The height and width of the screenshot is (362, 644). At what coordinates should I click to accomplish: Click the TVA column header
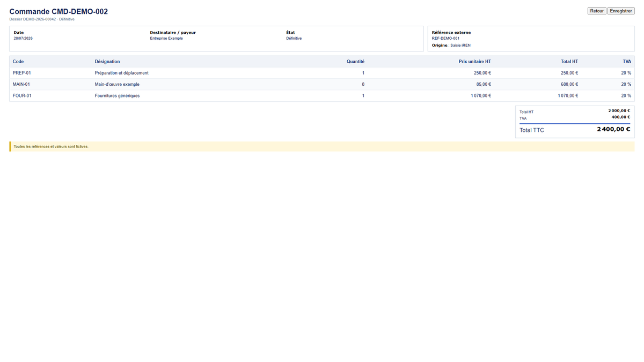click(x=626, y=62)
